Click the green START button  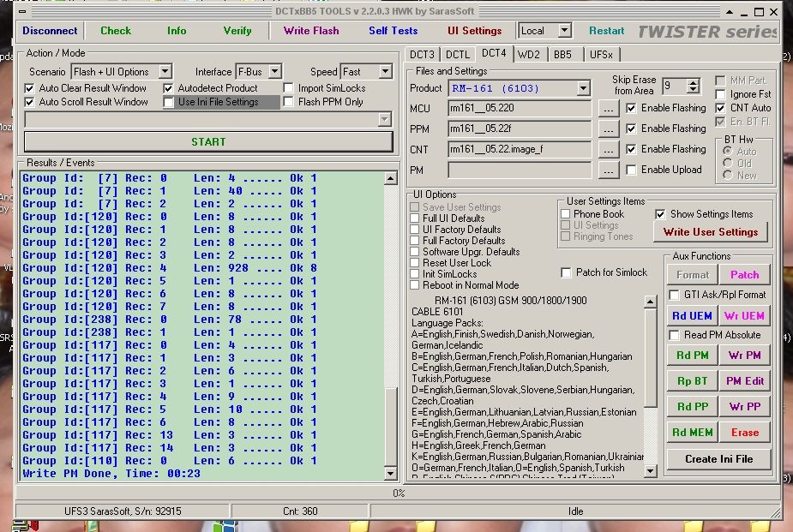208,141
